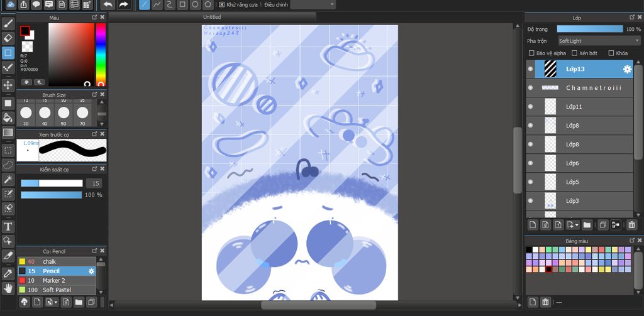This screenshot has width=644, height=316.
Task: Select the chalk brush
Action: point(57,261)
